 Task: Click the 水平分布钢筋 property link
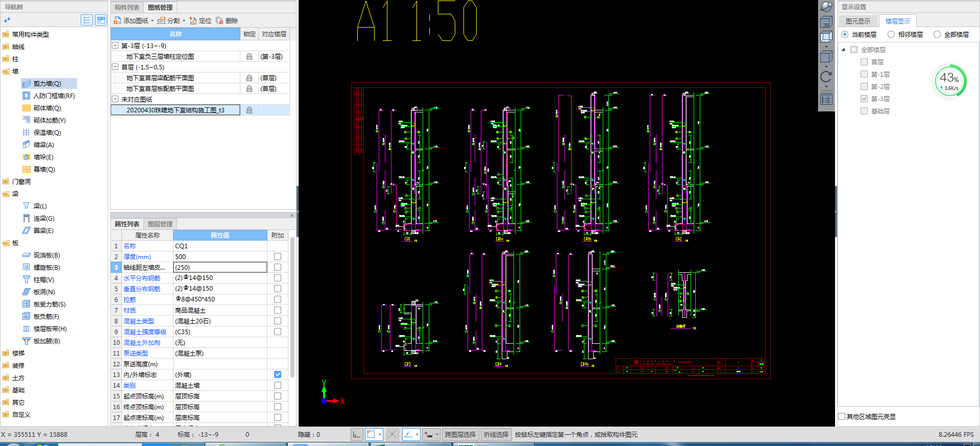[142, 278]
